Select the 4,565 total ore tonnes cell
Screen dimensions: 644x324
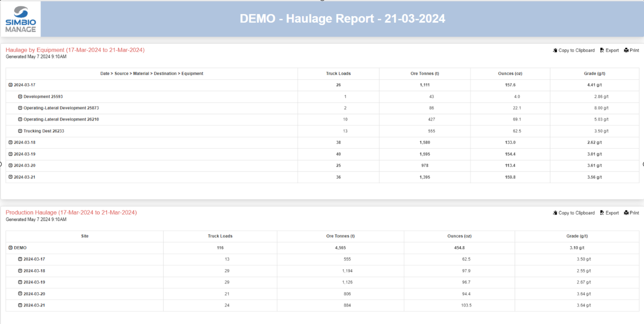pos(340,248)
